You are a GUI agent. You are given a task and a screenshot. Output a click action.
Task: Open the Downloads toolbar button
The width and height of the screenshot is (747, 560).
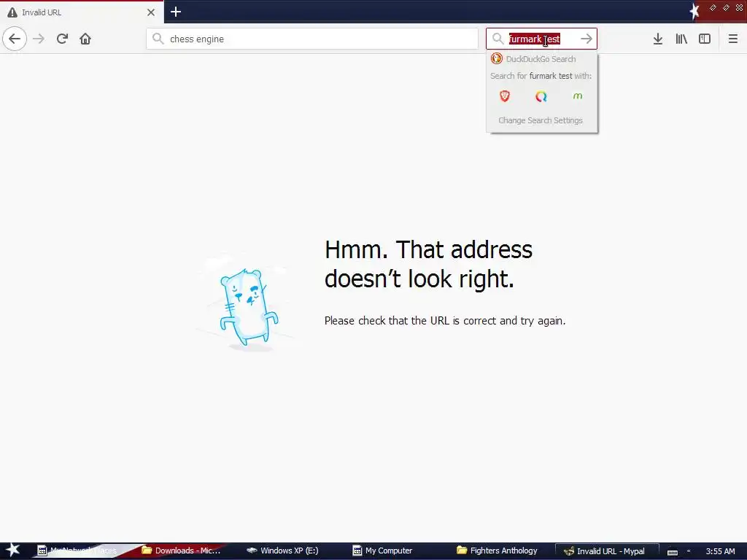tap(658, 39)
